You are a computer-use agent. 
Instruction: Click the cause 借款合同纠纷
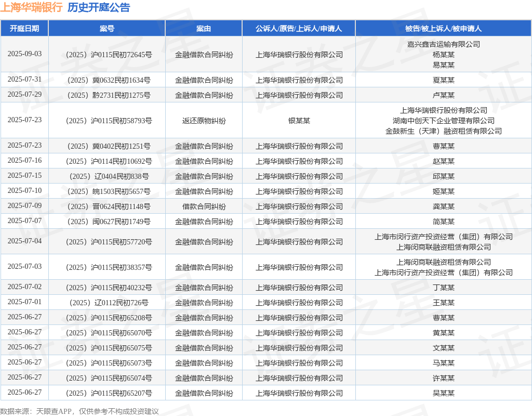pyautogui.click(x=204, y=206)
